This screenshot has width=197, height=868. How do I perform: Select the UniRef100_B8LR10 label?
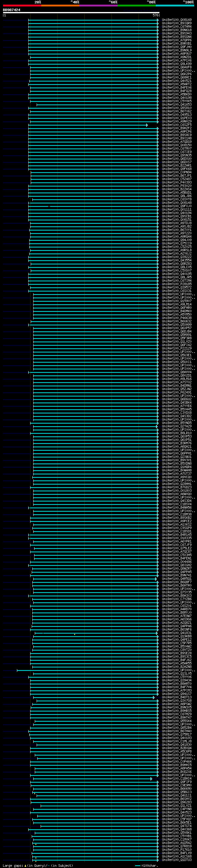(177, 433)
